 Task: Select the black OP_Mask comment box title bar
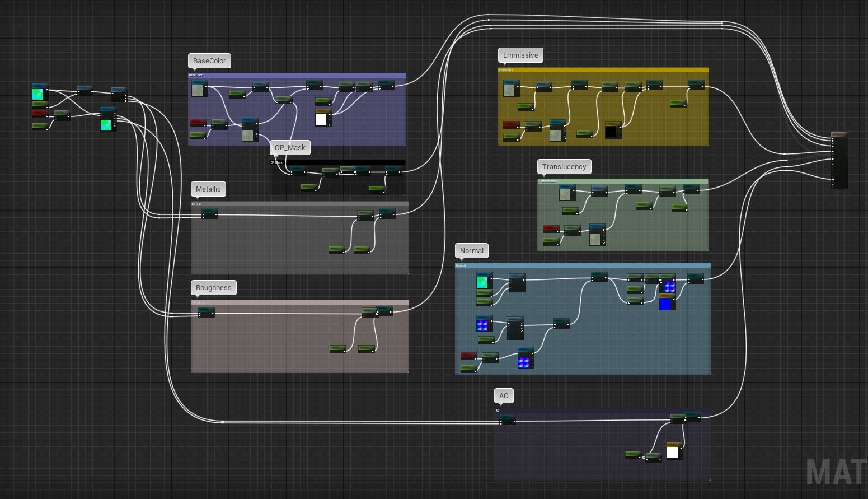[x=337, y=162]
